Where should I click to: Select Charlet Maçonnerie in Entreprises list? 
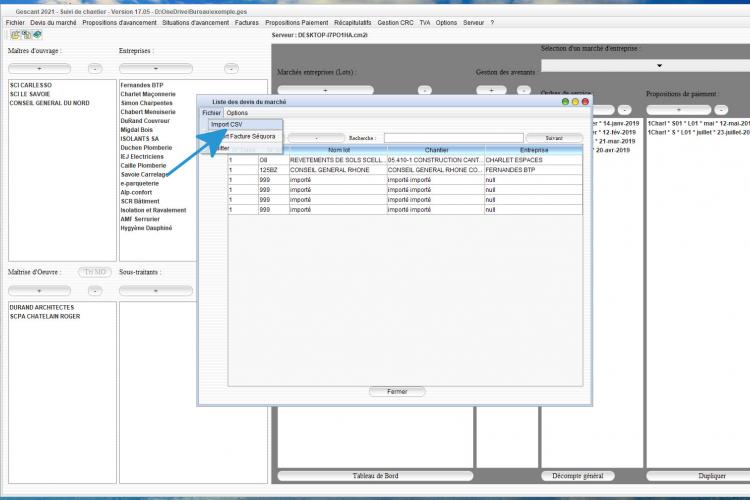(148, 94)
